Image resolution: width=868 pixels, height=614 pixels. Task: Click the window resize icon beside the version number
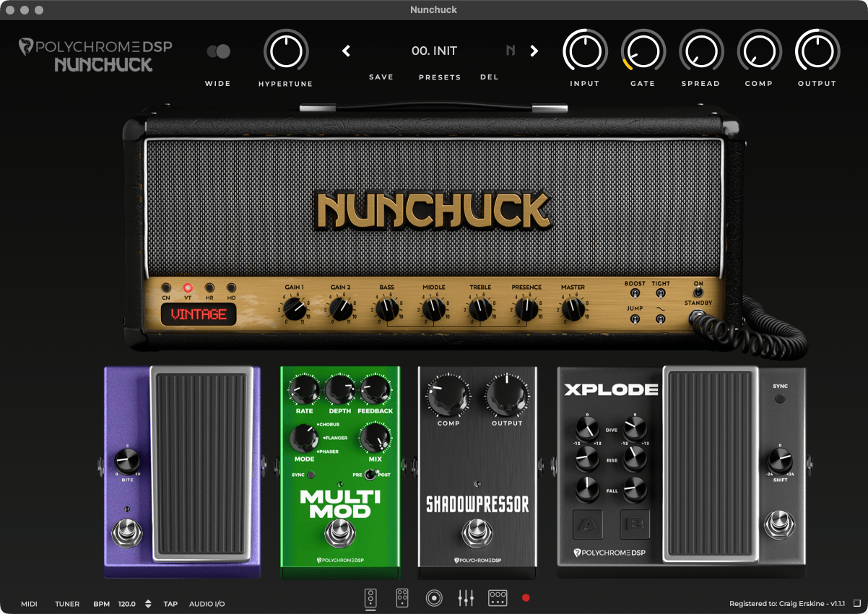pos(857,603)
